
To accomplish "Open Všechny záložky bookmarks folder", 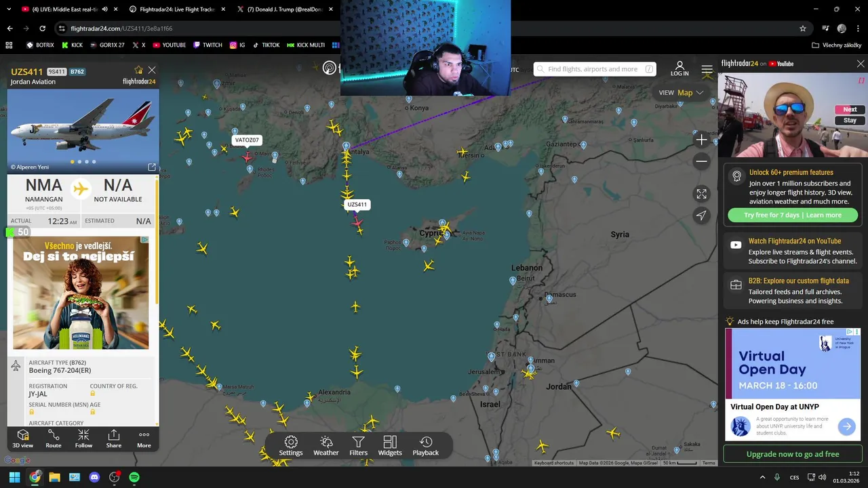I will pos(837,45).
